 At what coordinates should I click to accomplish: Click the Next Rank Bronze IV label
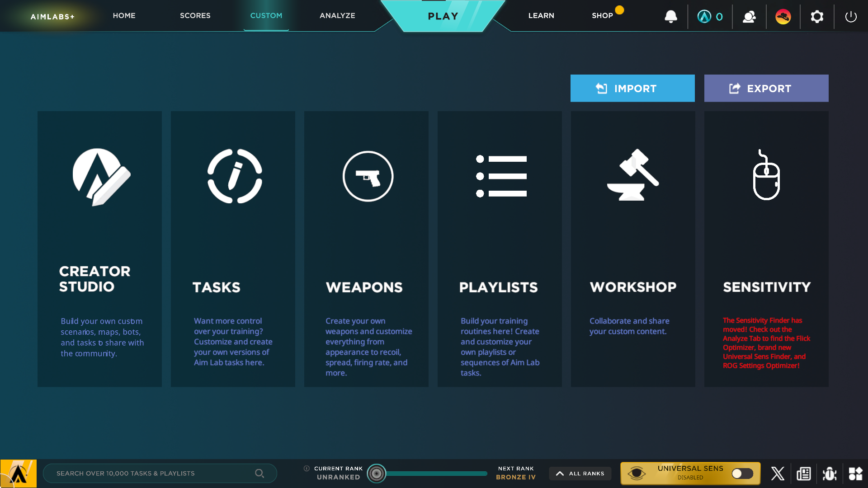pos(516,473)
